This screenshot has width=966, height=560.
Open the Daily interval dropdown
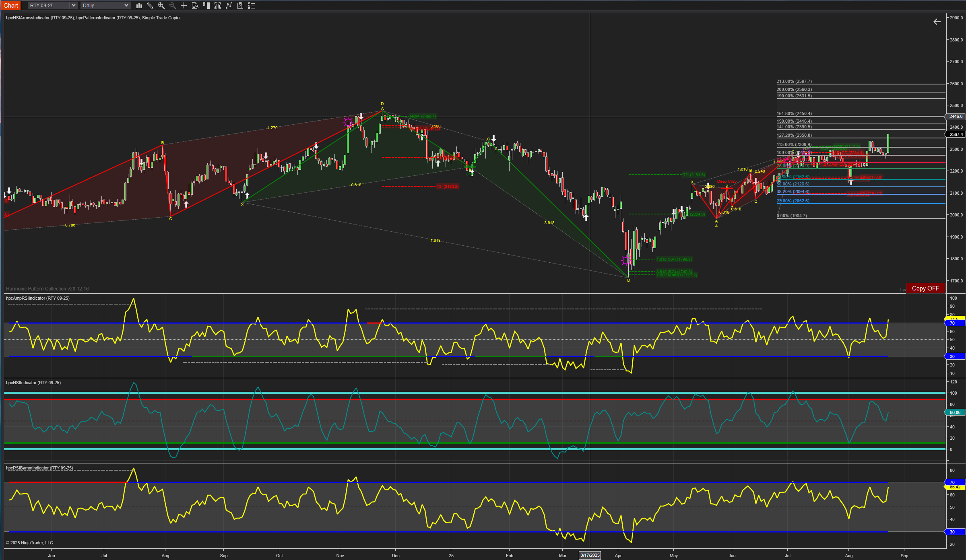pos(105,6)
